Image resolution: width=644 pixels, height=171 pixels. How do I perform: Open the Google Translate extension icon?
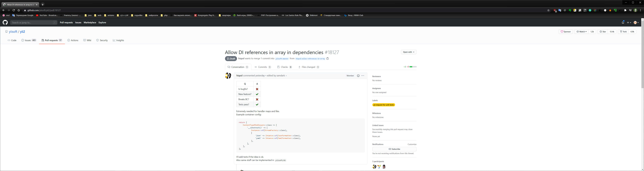560,10
